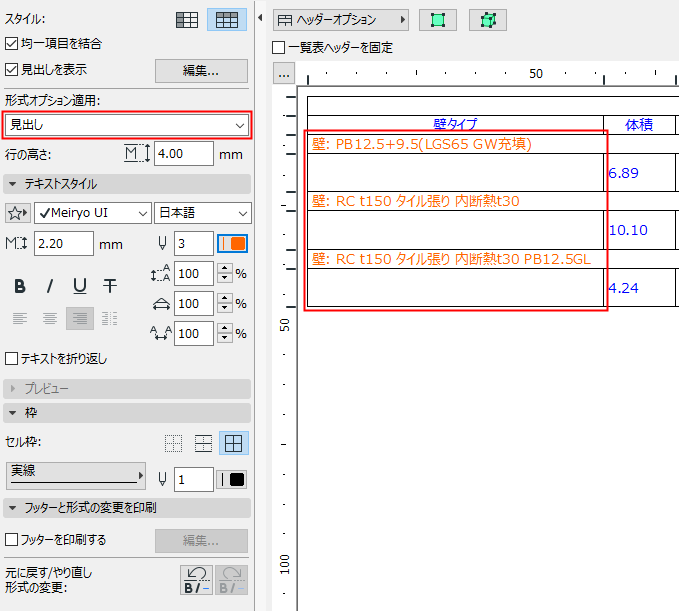Adjust the character spacing percentage stepper

pos(224,333)
